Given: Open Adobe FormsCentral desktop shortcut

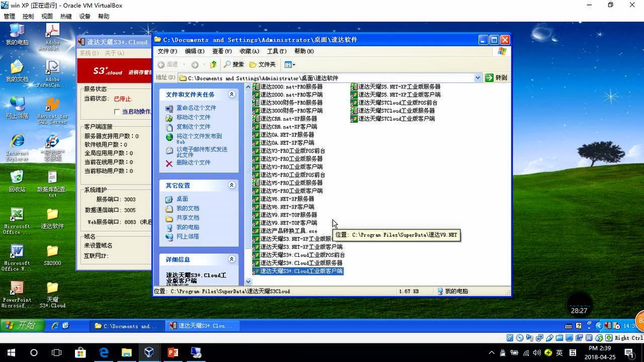Looking at the screenshot, I should point(52,73).
